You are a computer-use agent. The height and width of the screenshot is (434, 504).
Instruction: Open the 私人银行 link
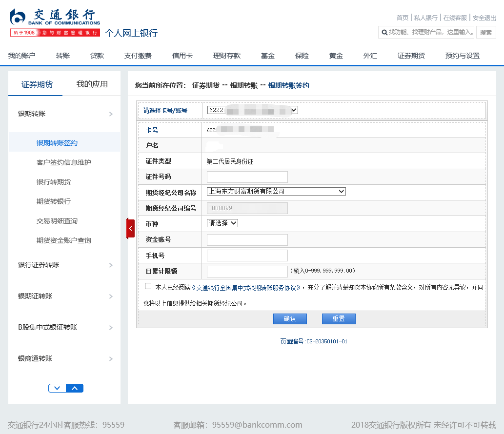425,18
